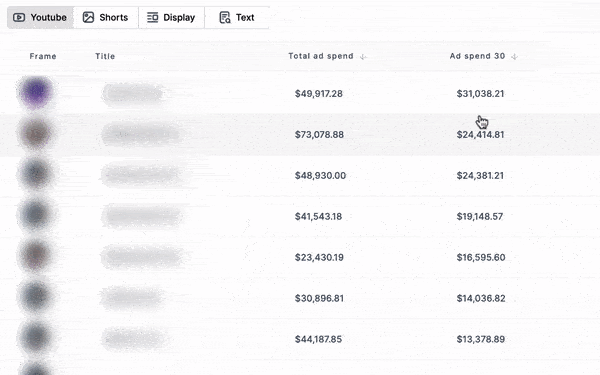Image resolution: width=600 pixels, height=375 pixels.
Task: Open thumbnail in the $41,543.18 row
Action: (x=36, y=215)
